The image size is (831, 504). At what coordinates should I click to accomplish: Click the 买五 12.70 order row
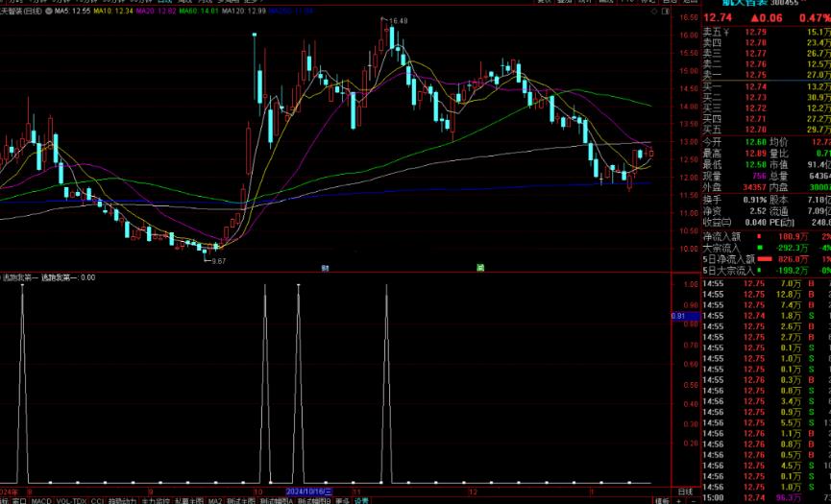767,130
